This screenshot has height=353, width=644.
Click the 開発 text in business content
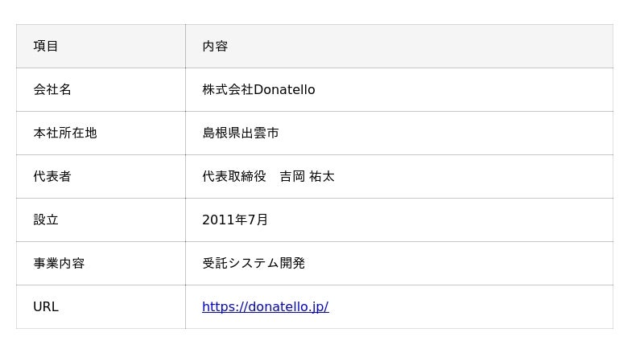pos(292,263)
